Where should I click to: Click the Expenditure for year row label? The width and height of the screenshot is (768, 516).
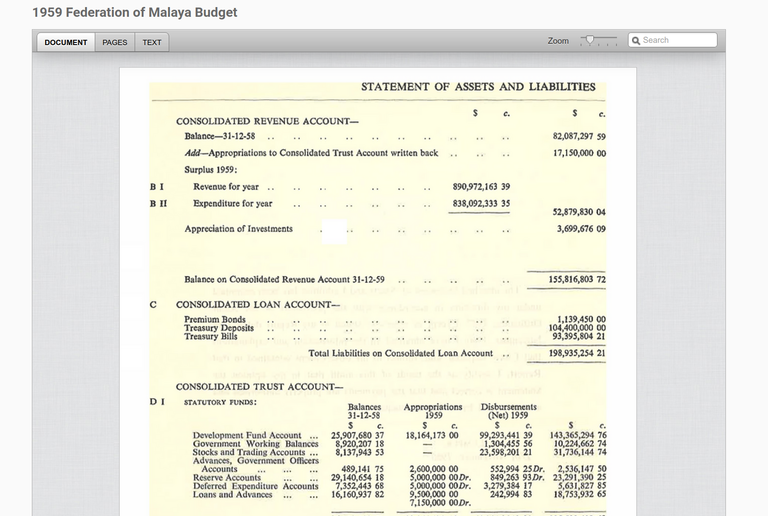coord(233,204)
